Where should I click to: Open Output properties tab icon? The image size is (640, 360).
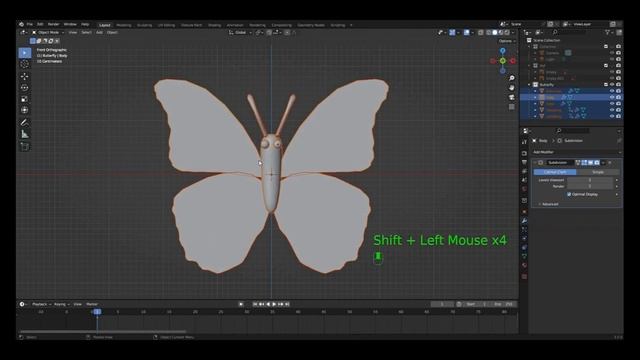coord(524,162)
